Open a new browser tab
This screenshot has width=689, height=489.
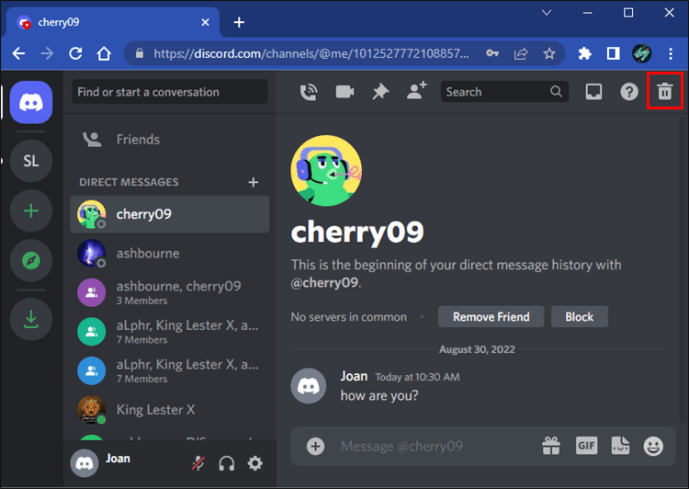point(239,22)
